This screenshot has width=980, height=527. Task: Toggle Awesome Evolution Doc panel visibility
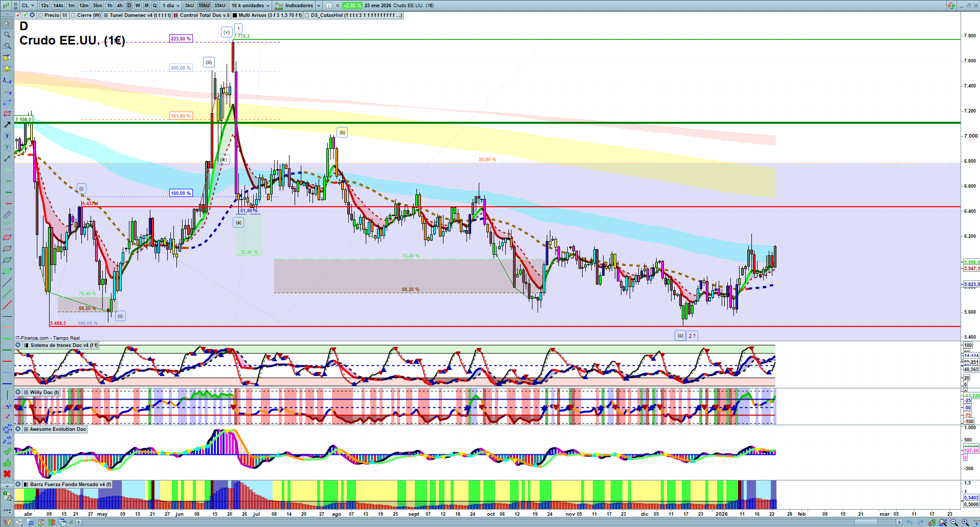(x=26, y=429)
